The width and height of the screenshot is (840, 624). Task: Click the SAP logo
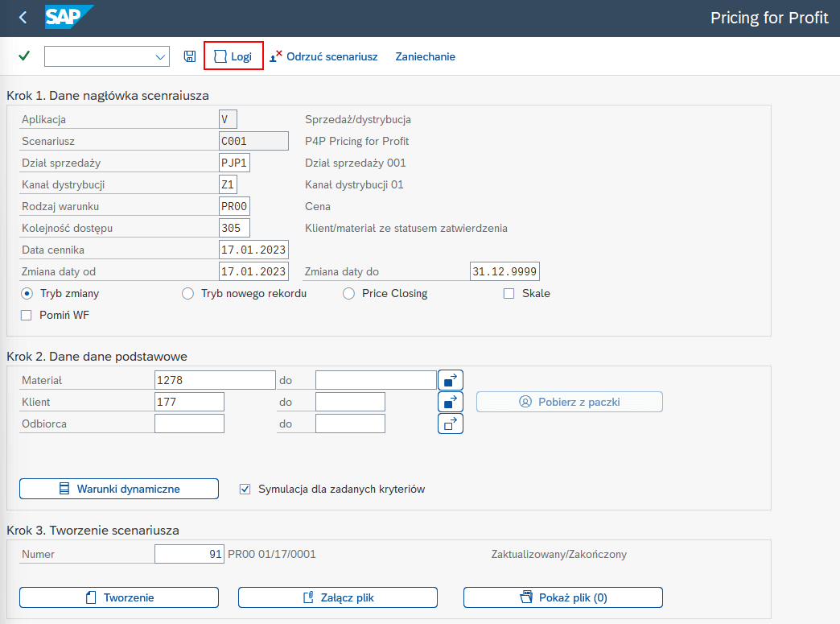point(68,17)
